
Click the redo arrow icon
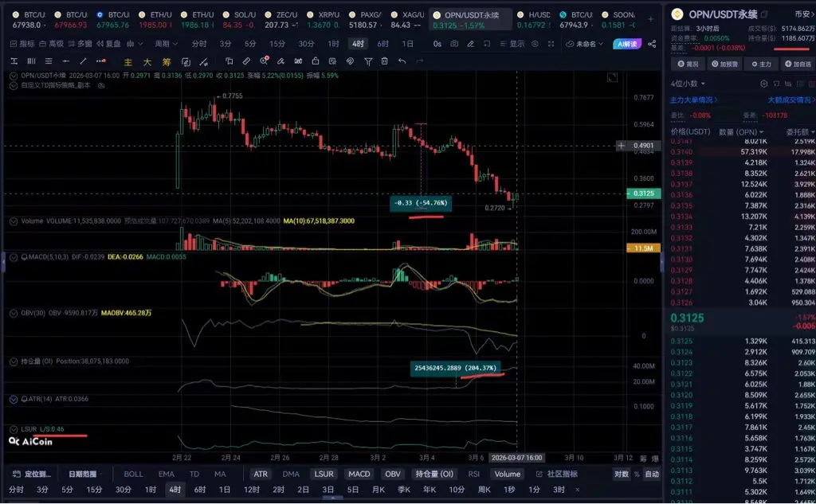[x=419, y=61]
